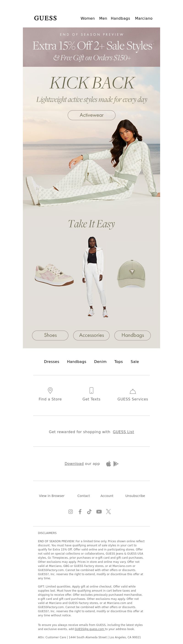Viewport: 183px width, 644px height.
Task: Select Marciano in the top navigation
Action: [x=144, y=18]
